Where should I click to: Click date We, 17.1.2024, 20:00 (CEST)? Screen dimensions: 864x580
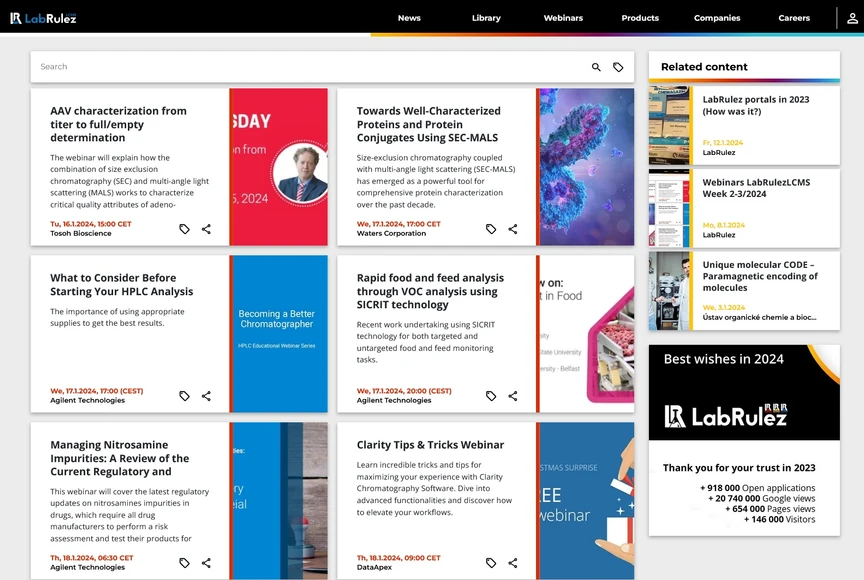(x=404, y=391)
